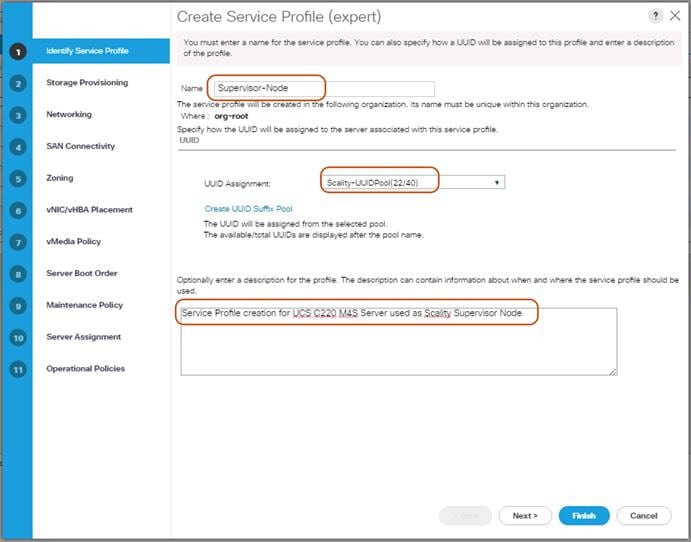691x542 pixels.
Task: Click the step 5 number circle
Action: coord(17,179)
